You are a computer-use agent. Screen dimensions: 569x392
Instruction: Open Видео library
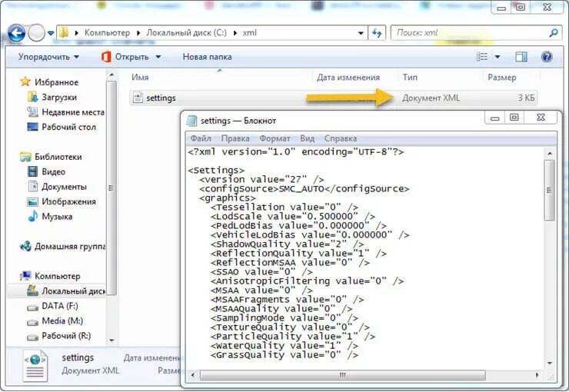[53, 172]
